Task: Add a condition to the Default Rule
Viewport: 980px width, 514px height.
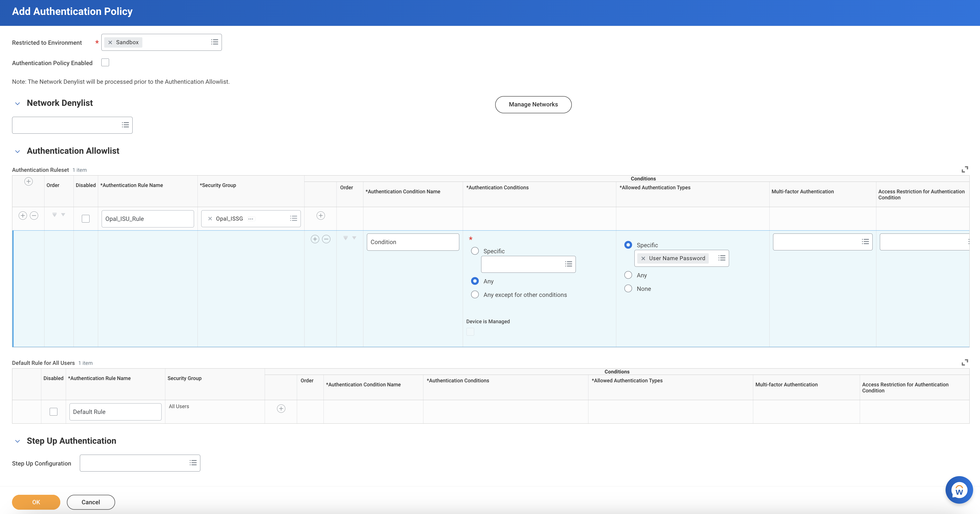Action: coord(281,409)
